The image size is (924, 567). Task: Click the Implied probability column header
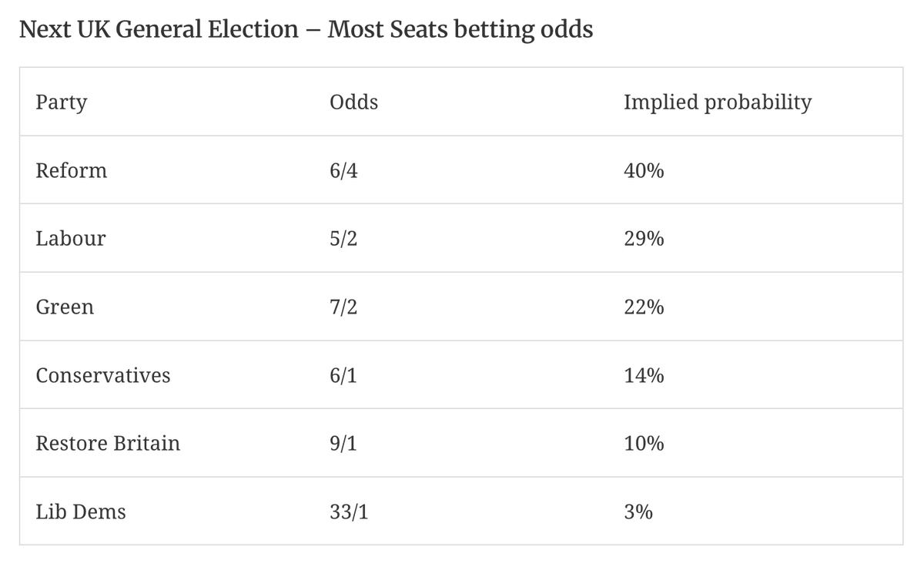[x=718, y=102]
